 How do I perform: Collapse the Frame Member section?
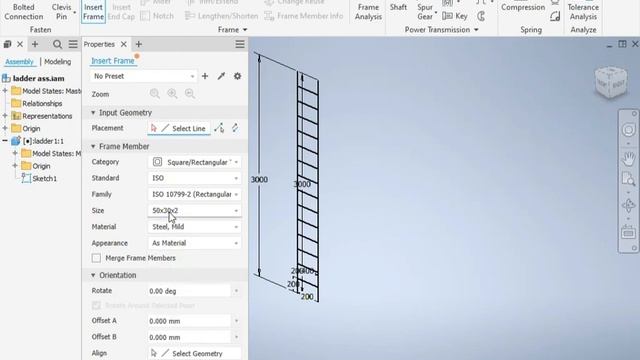tap(93, 147)
